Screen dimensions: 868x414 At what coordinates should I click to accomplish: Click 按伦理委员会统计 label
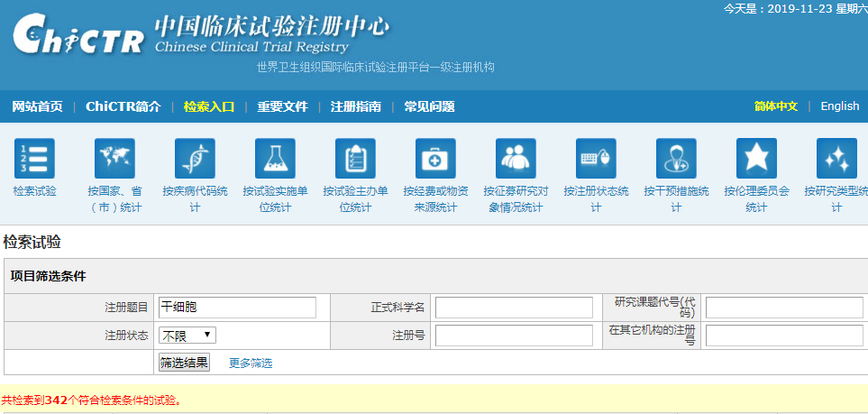(x=757, y=199)
